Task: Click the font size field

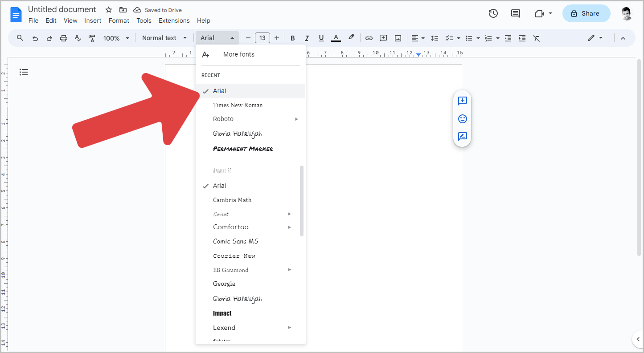Action: [x=263, y=38]
